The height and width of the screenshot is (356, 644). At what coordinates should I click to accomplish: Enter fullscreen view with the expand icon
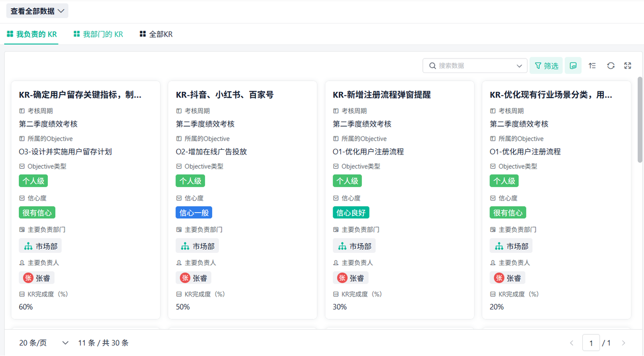coord(628,66)
